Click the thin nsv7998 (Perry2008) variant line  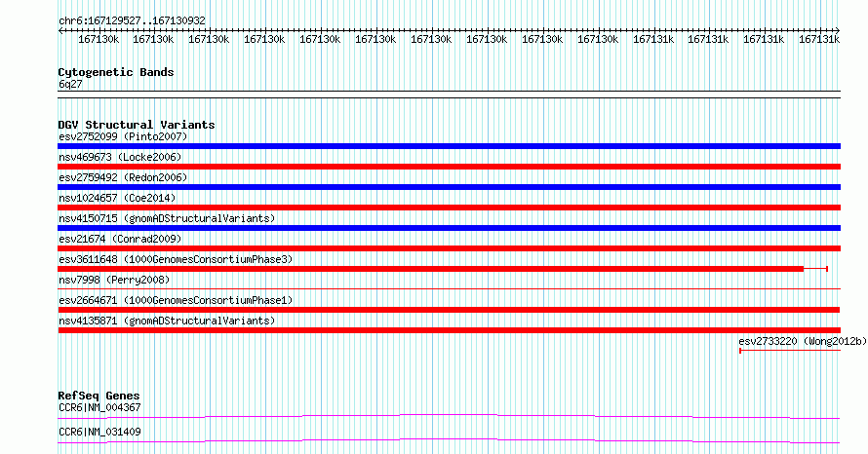[449, 289]
